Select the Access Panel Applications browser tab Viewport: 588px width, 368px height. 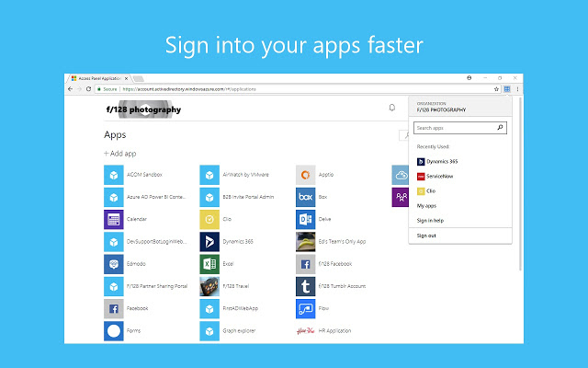click(98, 78)
